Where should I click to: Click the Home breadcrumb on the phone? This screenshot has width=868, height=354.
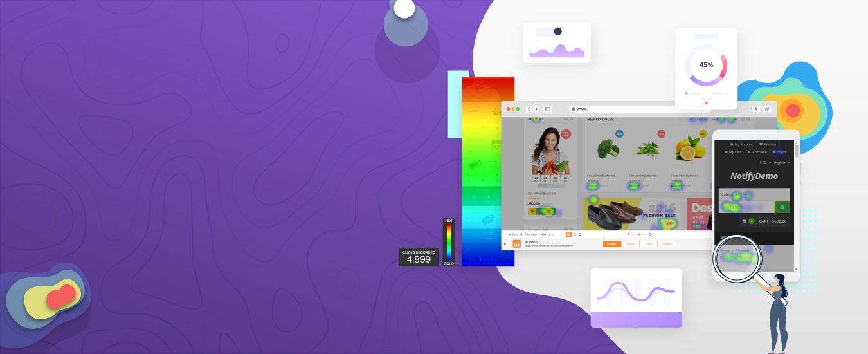[725, 250]
